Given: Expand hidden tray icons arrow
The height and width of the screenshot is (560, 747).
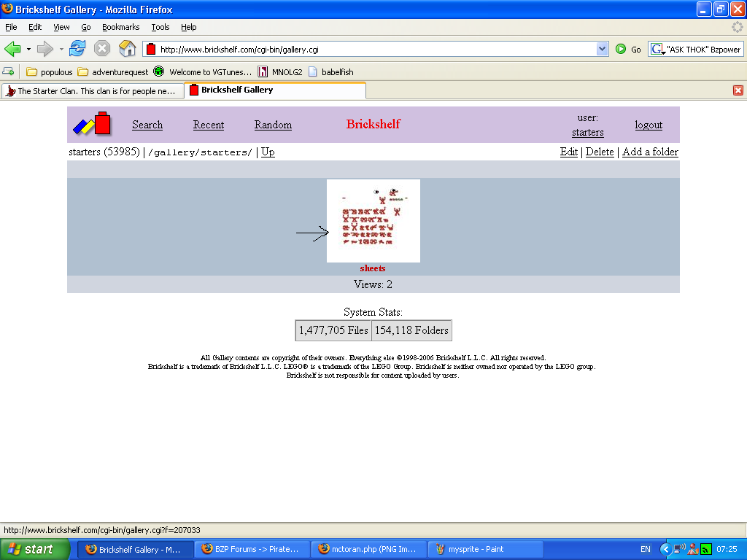Looking at the screenshot, I should (x=665, y=550).
